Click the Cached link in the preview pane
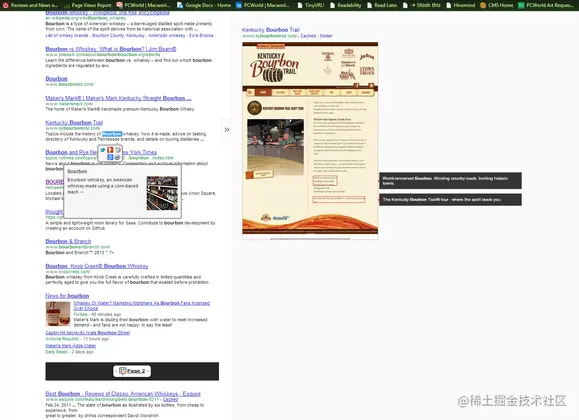 point(308,36)
